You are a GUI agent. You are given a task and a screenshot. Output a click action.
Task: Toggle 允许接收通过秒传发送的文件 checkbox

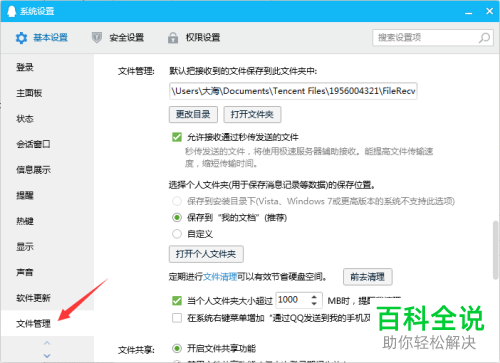(177, 137)
